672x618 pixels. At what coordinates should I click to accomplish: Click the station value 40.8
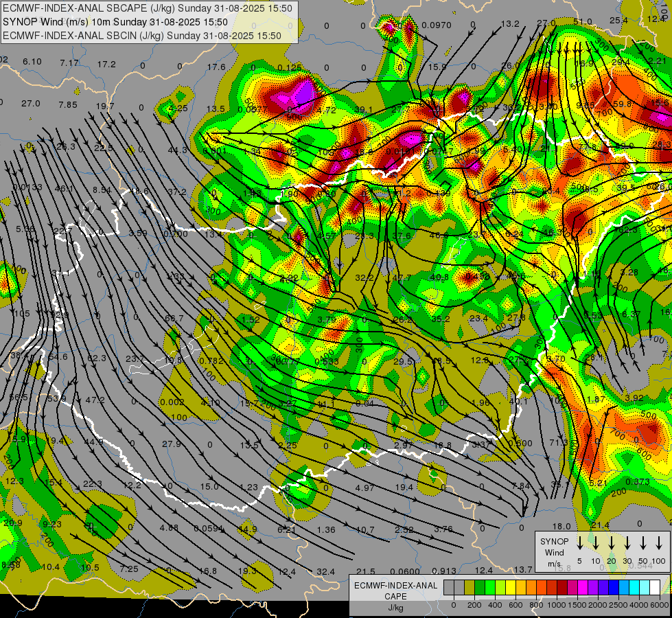coord(439,277)
